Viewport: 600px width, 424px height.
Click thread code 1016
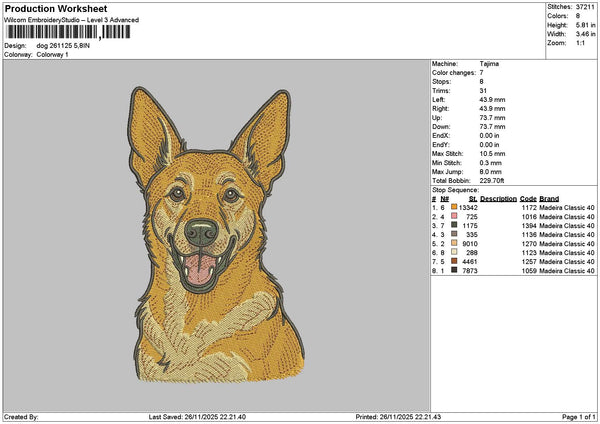pyautogui.click(x=529, y=217)
